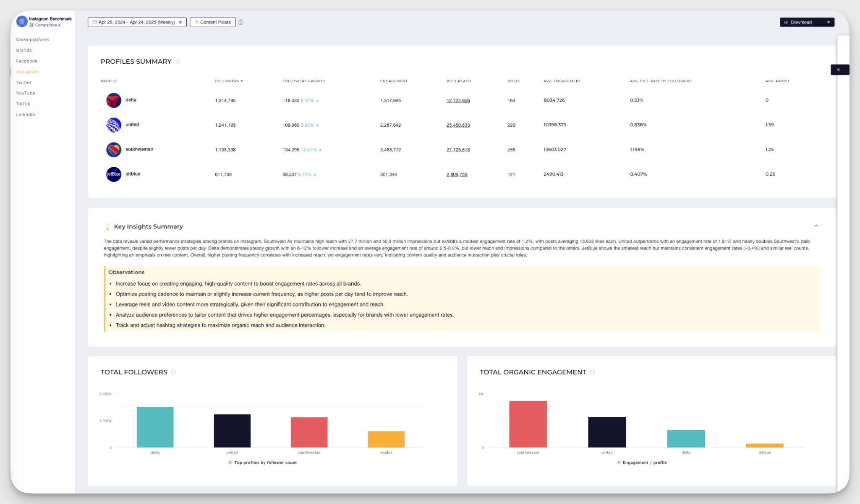Viewport: 860px width, 504px height.
Task: Click the Avg. Eng. Rate by Followers header
Action: tap(661, 81)
